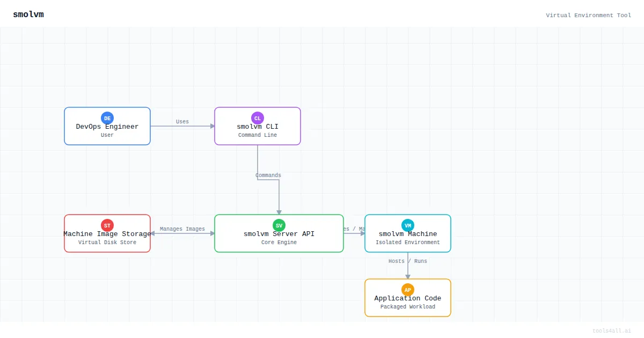Click the 'Command Line' subtitle text
The height and width of the screenshot is (338, 644).
258,135
